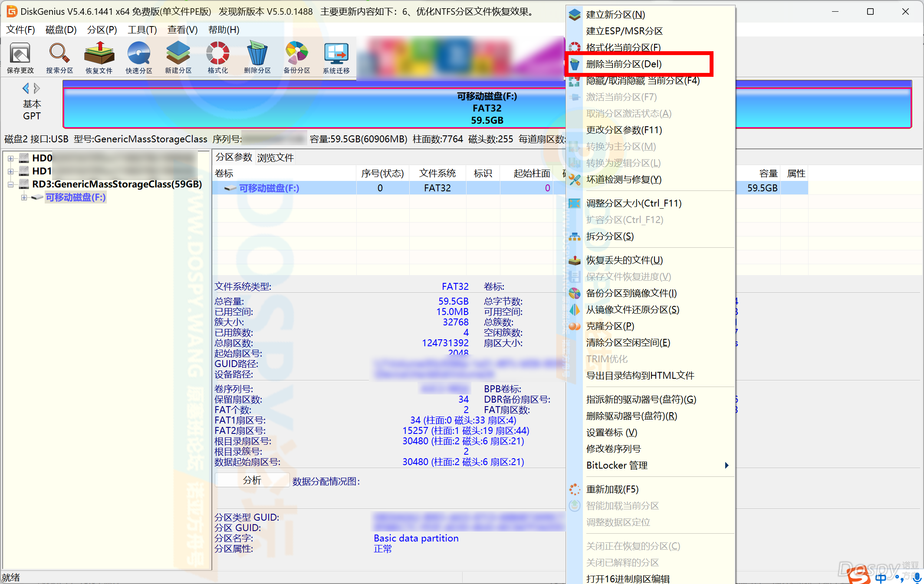Choose 格式化当前分区(F) menu entry
Screen dimensions: 924x584
(x=651, y=48)
